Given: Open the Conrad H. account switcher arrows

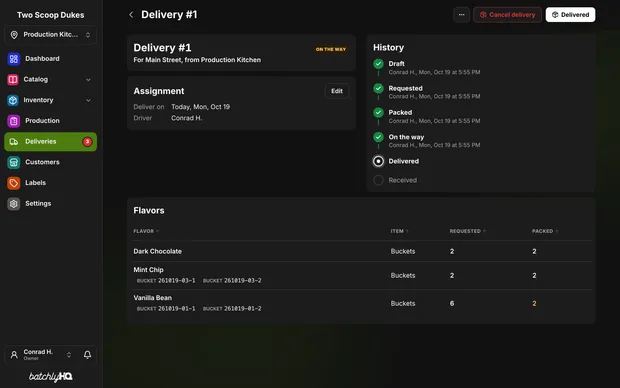Looking at the screenshot, I should pos(69,355).
